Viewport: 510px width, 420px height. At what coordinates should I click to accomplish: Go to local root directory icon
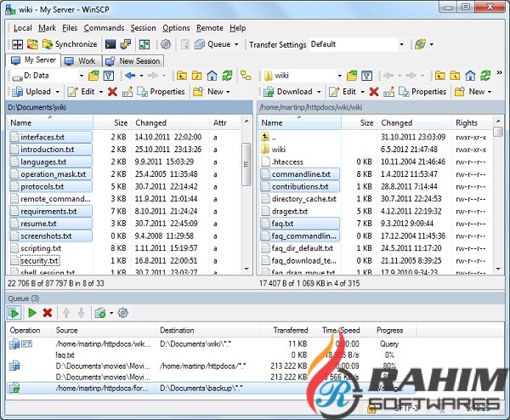click(197, 76)
